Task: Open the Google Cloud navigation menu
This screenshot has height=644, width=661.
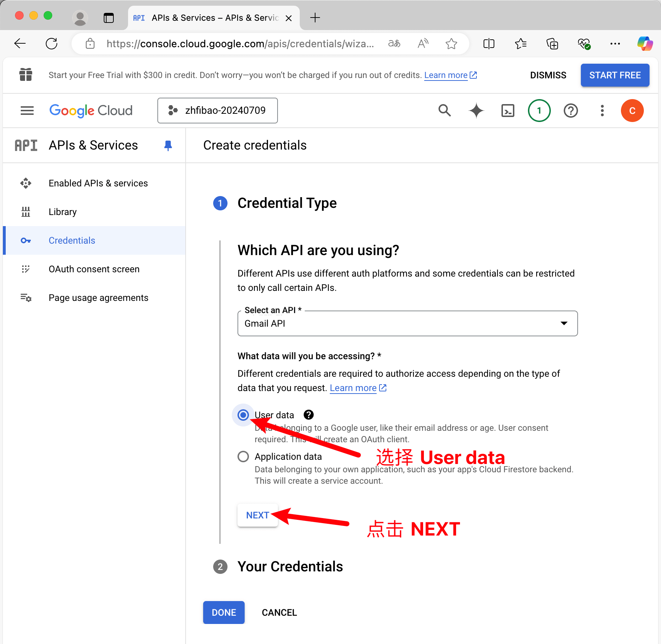Action: [x=27, y=111]
